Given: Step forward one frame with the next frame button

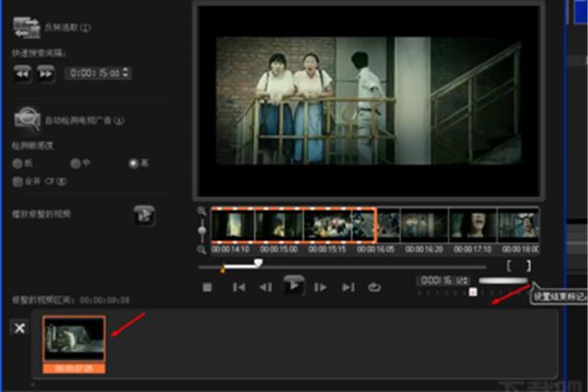Looking at the screenshot, I should tap(320, 288).
